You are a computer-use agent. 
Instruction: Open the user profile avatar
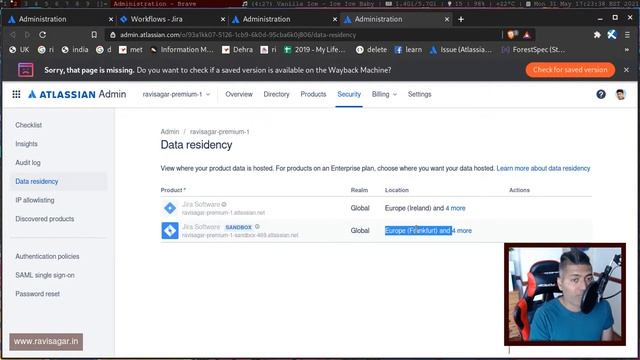[x=621, y=94]
